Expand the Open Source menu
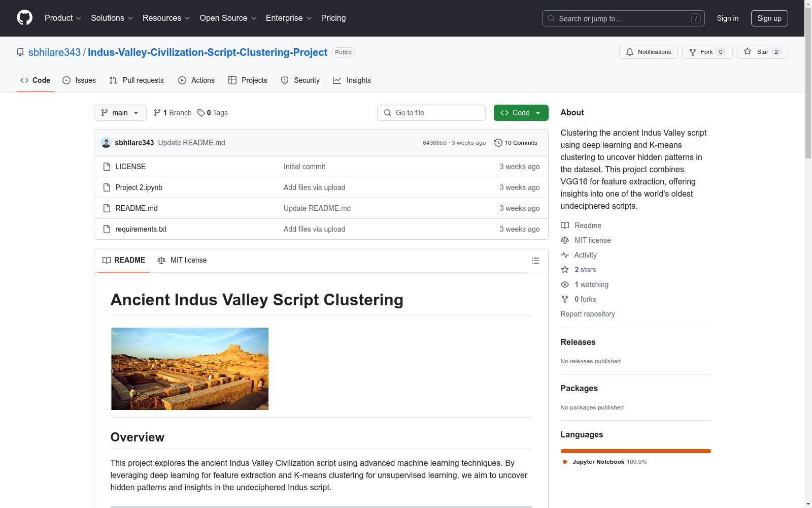The width and height of the screenshot is (812, 508). point(228,18)
